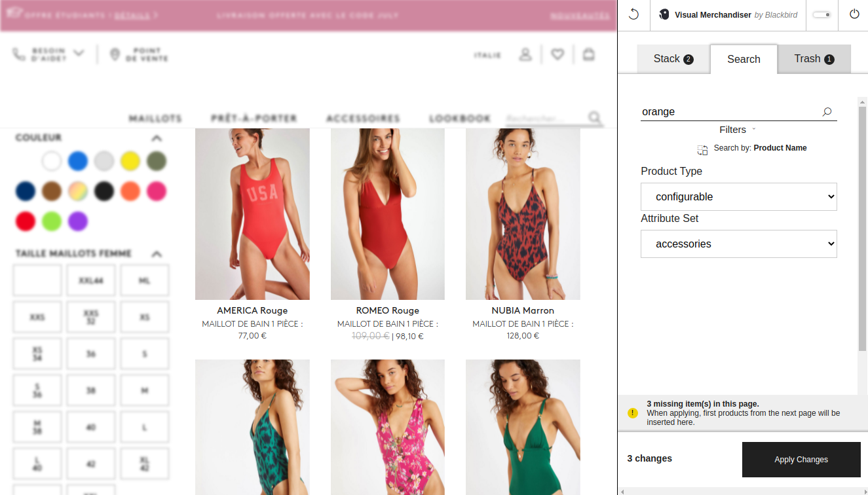Open the PRÊT-À-PORTER menu
This screenshot has height=495, width=868.
254,119
